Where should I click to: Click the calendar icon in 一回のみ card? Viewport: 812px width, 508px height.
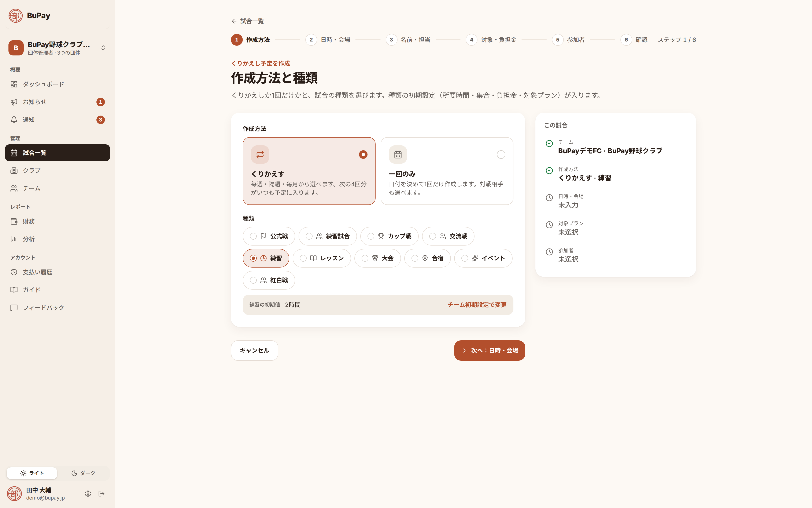tap(398, 155)
